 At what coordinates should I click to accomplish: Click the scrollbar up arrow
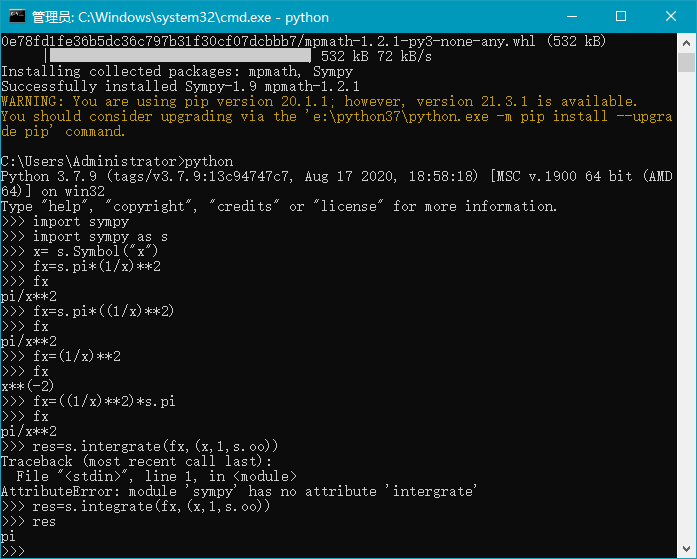click(x=686, y=43)
